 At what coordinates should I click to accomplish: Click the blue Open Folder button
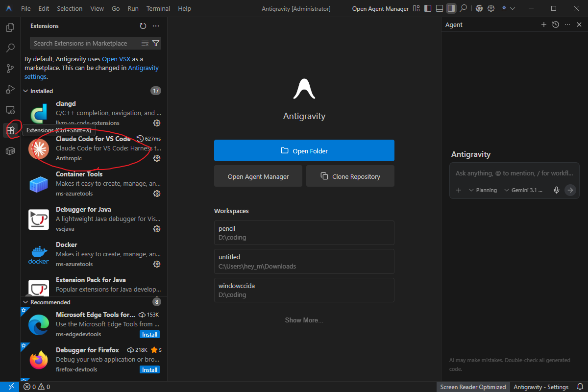[304, 150]
